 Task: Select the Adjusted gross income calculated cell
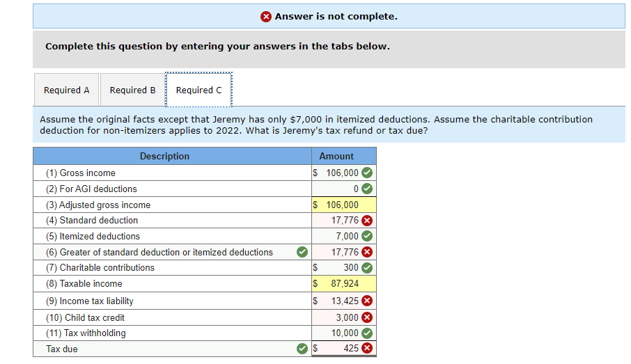(x=344, y=205)
